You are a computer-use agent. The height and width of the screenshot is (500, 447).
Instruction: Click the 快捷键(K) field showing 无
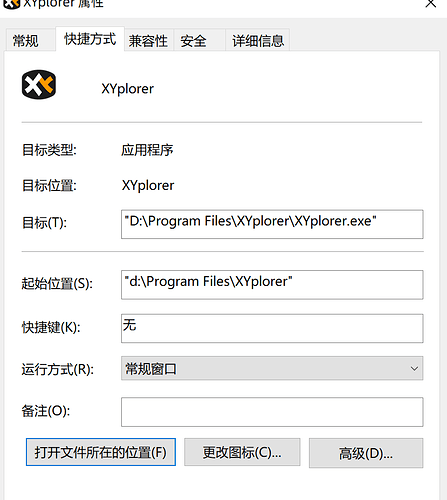(272, 328)
